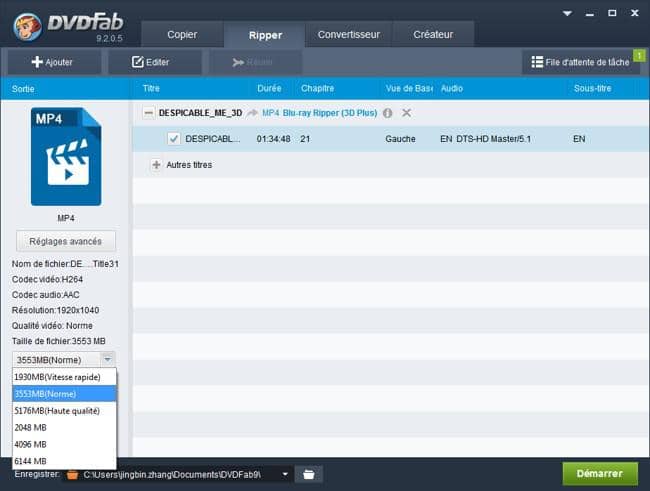Click the Chapitre column header
The width and height of the screenshot is (650, 491).
(x=318, y=88)
